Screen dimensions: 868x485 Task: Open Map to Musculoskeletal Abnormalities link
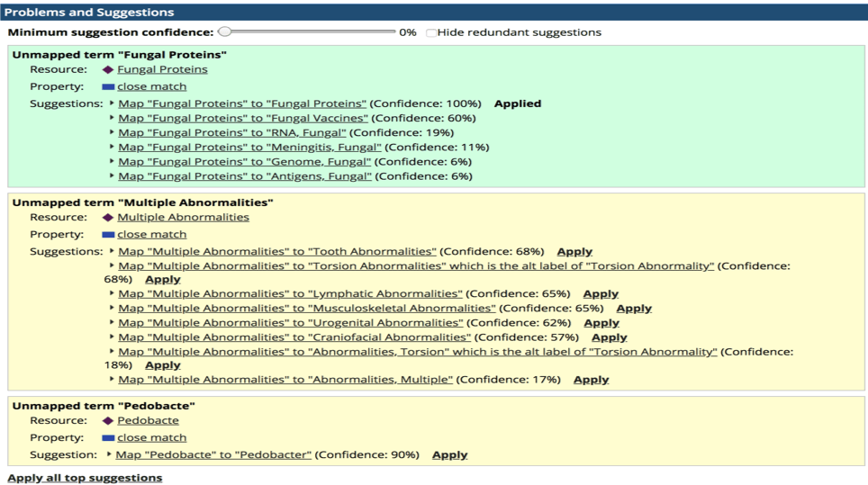pos(307,309)
